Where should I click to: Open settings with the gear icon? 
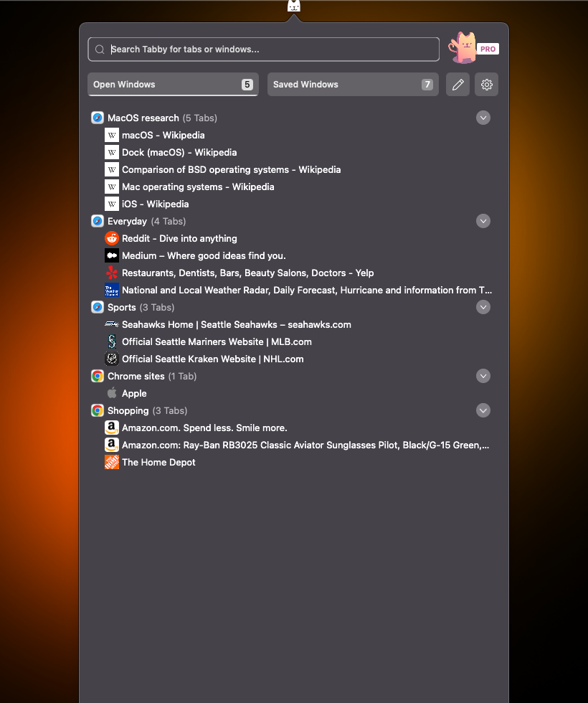click(x=486, y=85)
